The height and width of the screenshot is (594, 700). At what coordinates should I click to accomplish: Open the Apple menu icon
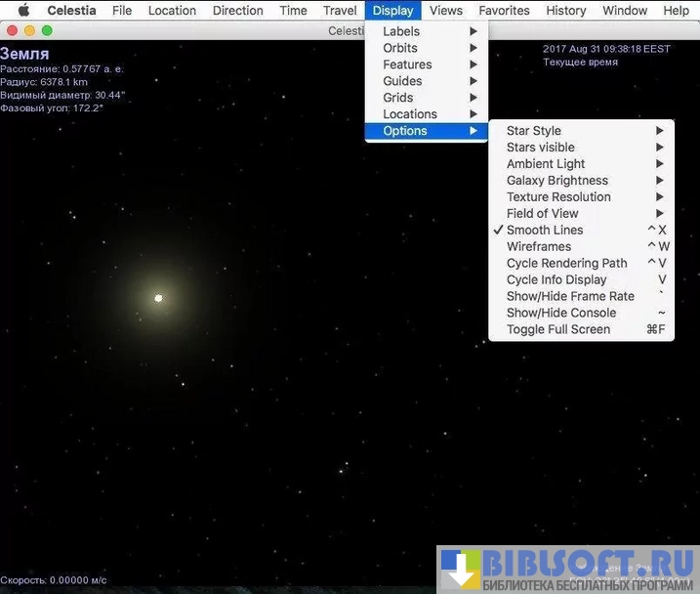point(23,11)
